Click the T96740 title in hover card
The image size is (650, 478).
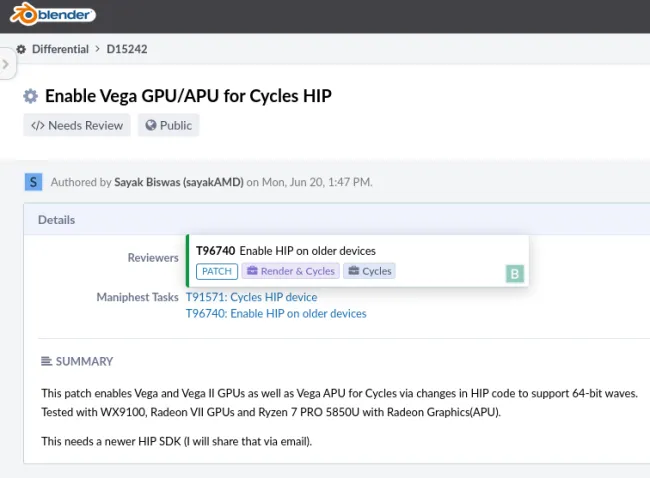click(285, 250)
